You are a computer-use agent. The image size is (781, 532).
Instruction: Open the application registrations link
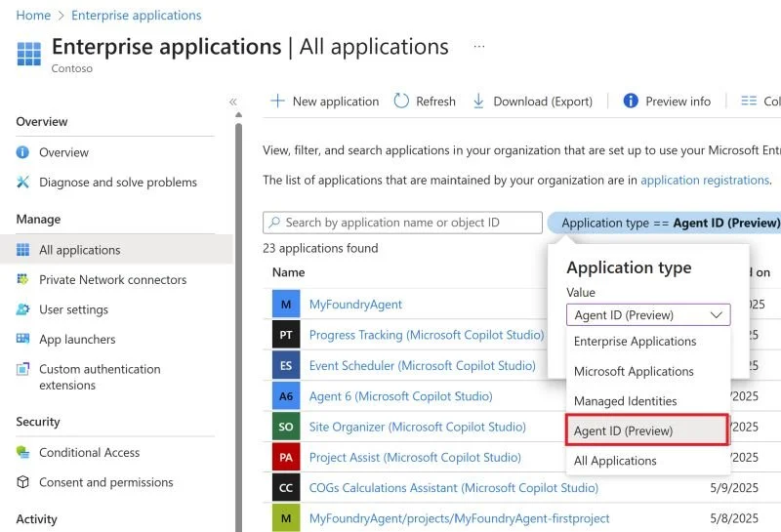click(x=705, y=180)
